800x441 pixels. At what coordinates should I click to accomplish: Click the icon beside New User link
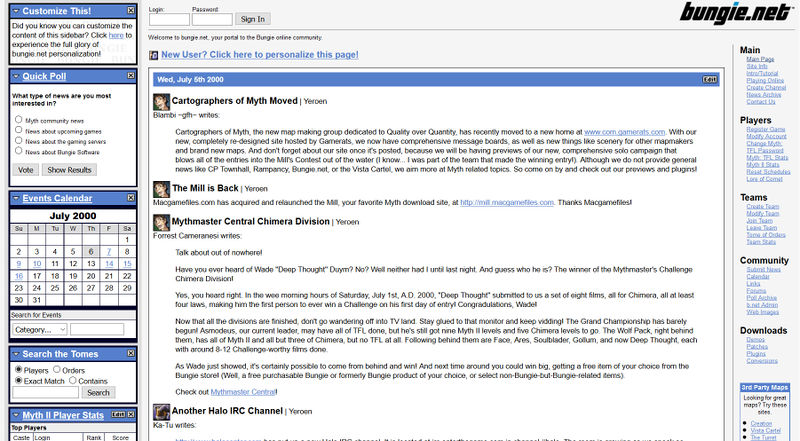(153, 56)
